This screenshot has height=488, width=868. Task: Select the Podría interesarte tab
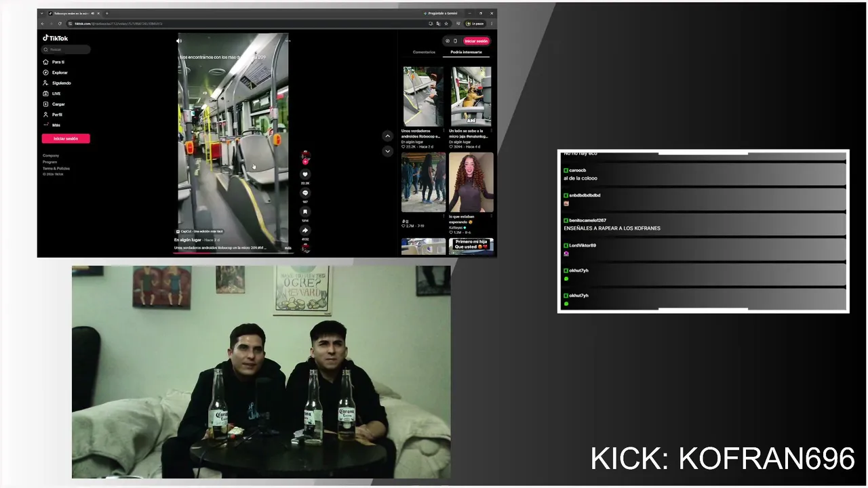coord(467,52)
